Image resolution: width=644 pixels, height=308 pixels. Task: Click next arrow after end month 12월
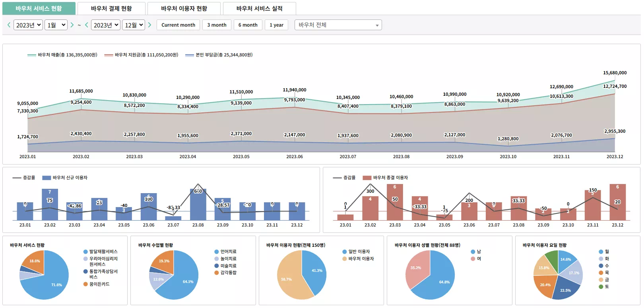(x=149, y=25)
